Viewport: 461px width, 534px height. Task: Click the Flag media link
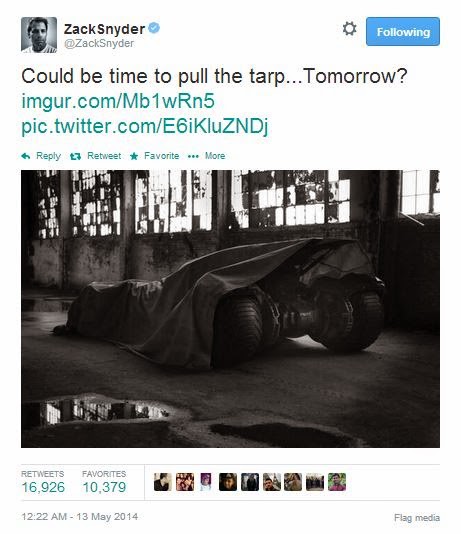coord(417,518)
